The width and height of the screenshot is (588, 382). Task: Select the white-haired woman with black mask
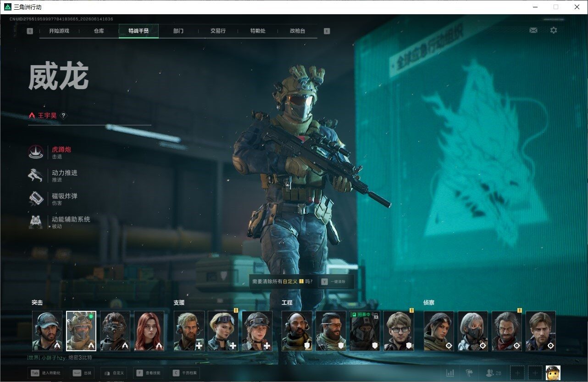coord(472,331)
